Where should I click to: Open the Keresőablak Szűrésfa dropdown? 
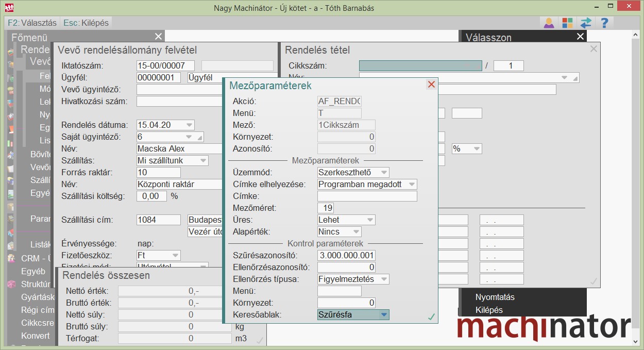[x=383, y=314]
